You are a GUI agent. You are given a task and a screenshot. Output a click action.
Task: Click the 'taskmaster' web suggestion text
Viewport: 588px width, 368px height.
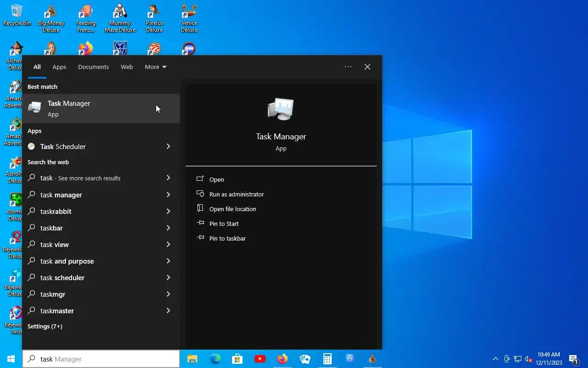pyautogui.click(x=57, y=310)
